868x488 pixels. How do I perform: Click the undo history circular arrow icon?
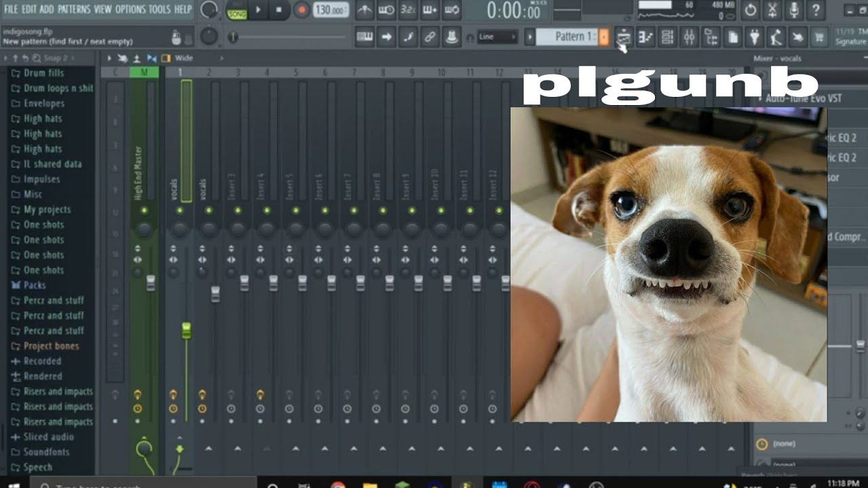pyautogui.click(x=750, y=9)
